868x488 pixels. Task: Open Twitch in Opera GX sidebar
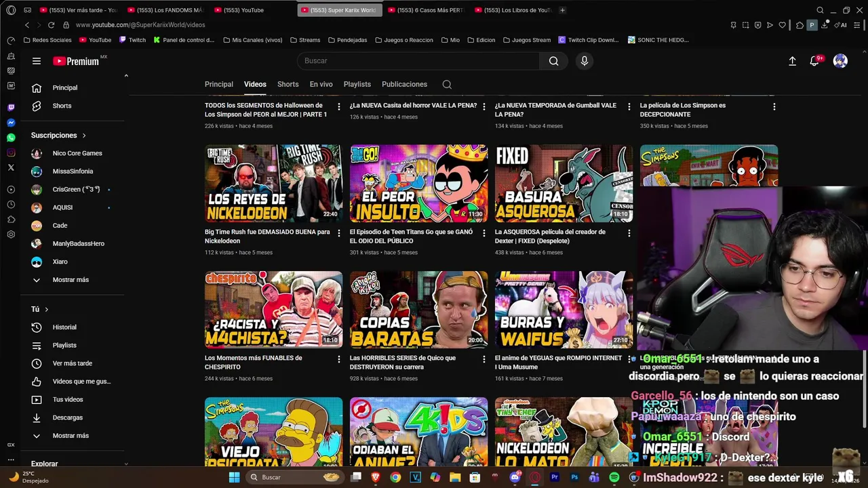tap(11, 108)
